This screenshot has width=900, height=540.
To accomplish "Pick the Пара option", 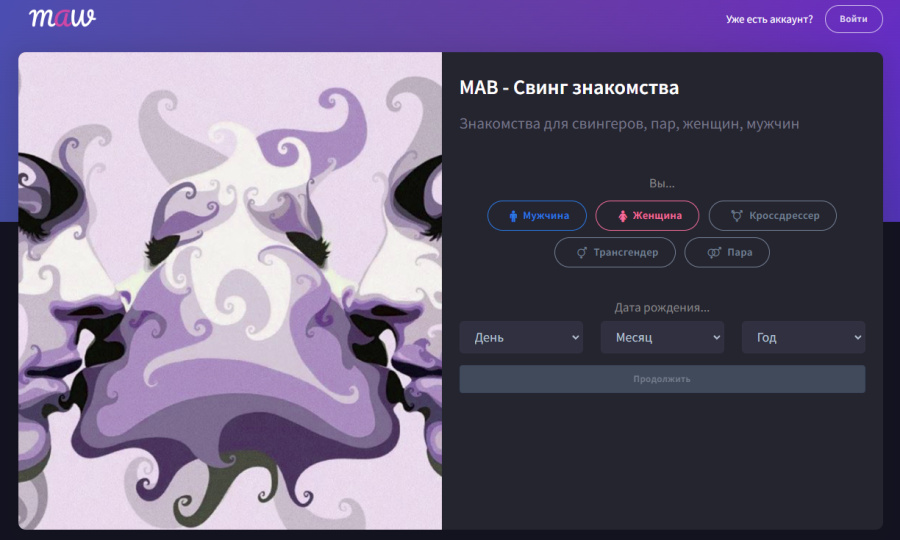I will click(727, 252).
